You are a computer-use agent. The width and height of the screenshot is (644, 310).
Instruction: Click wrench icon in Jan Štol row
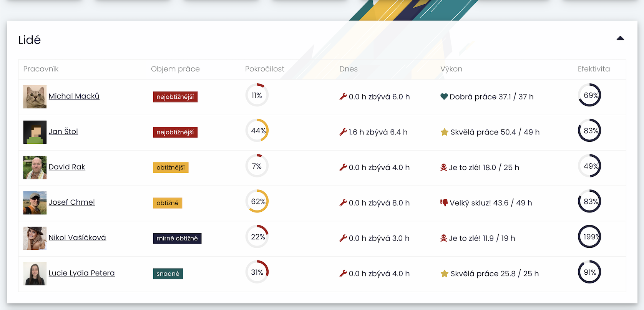click(343, 132)
